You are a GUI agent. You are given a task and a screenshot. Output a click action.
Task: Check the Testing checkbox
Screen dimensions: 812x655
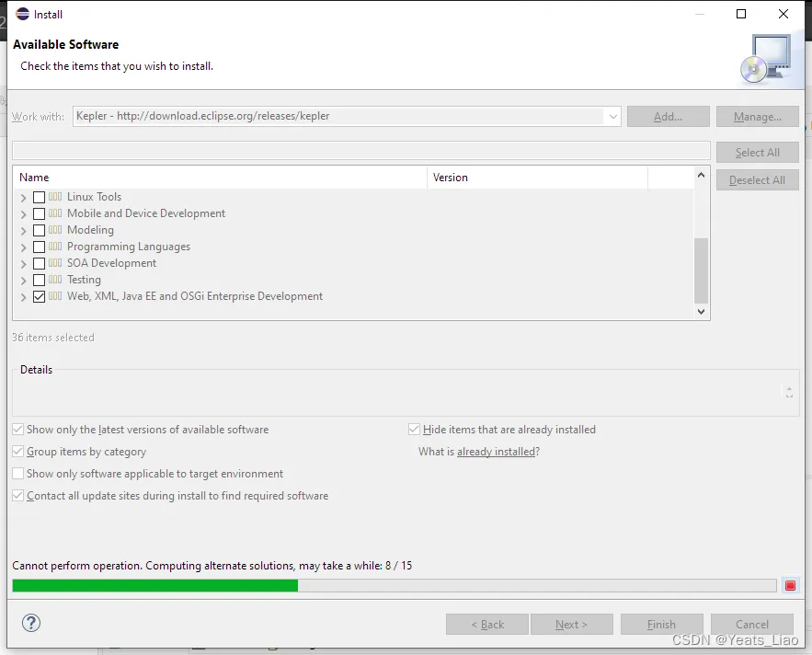coord(39,280)
